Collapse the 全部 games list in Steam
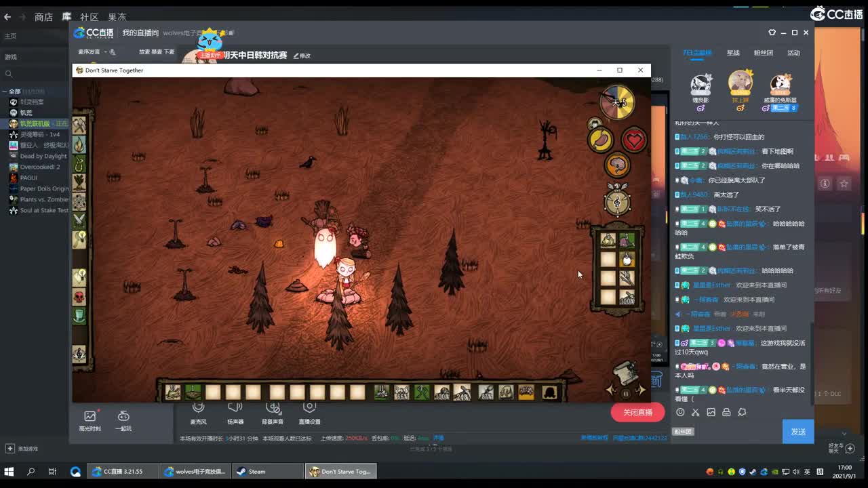The height and width of the screenshot is (488, 868). click(x=5, y=91)
